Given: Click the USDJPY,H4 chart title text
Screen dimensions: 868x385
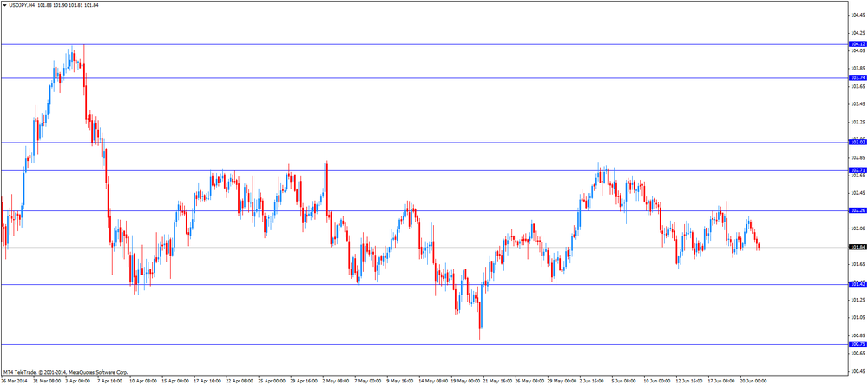Looking at the screenshot, I should point(23,4).
